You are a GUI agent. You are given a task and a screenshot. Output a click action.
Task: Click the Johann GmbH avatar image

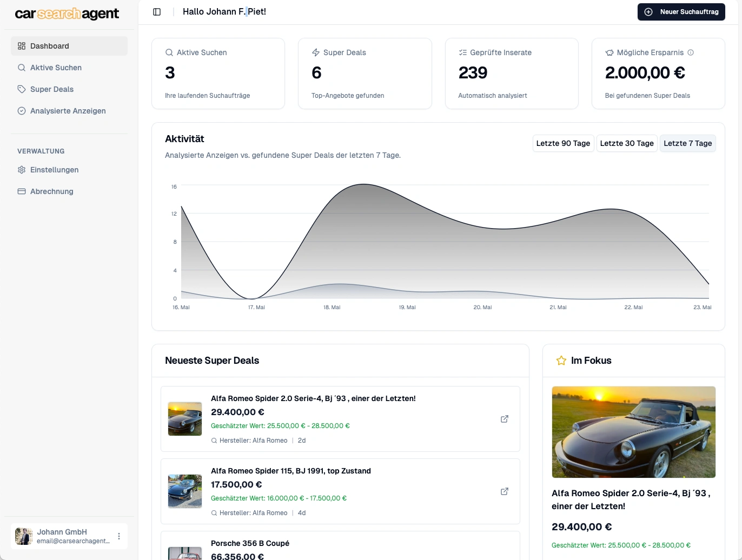point(24,536)
